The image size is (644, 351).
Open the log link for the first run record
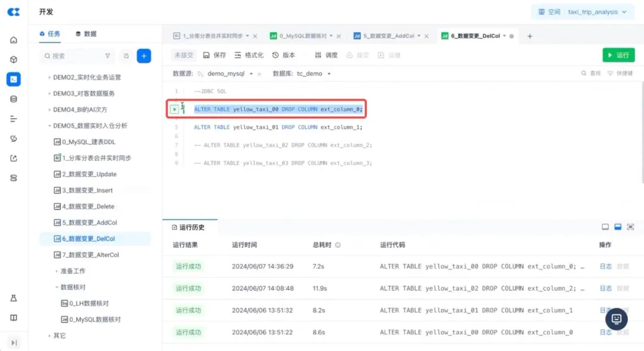click(x=605, y=266)
